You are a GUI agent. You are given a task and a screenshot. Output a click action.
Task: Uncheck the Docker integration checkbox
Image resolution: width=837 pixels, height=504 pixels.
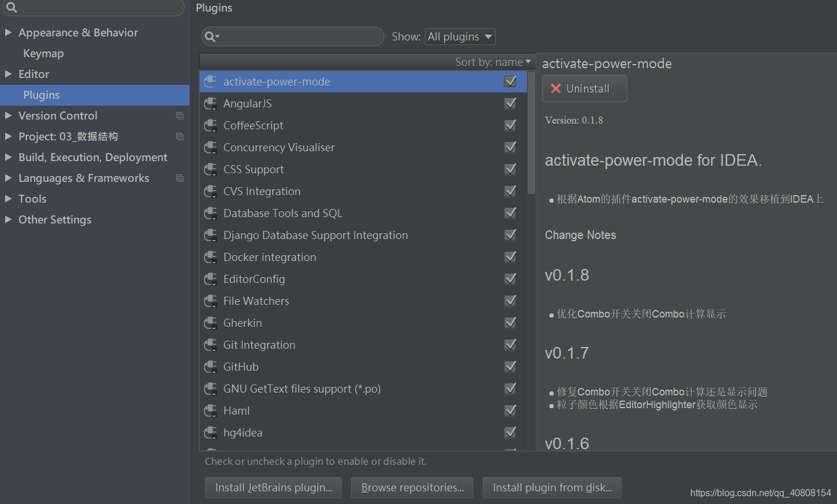[510, 257]
